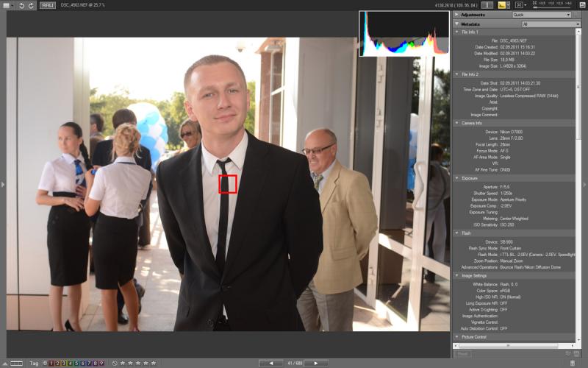Open the viewer mode dropdown arrow

pyautogui.click(x=12, y=5)
